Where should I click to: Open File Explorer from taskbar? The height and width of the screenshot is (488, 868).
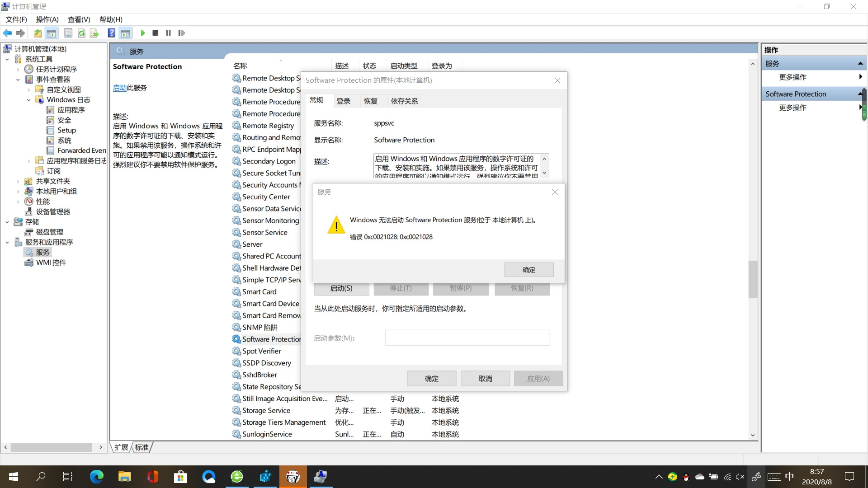[x=124, y=477]
